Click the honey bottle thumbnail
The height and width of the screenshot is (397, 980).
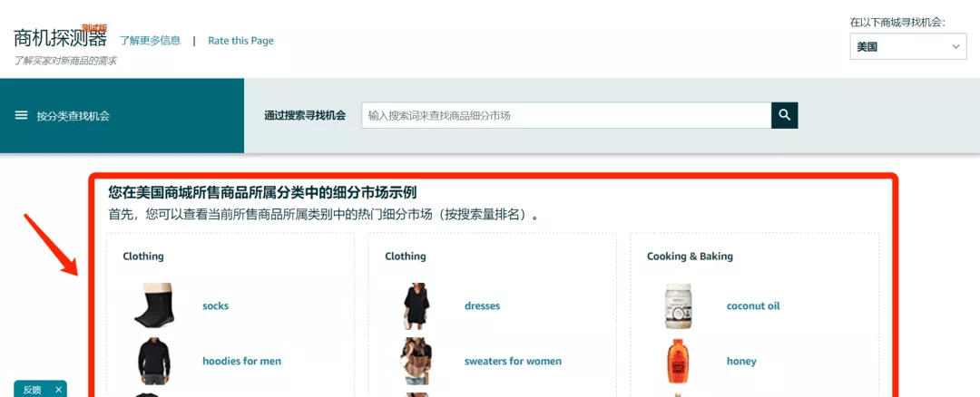coord(679,361)
